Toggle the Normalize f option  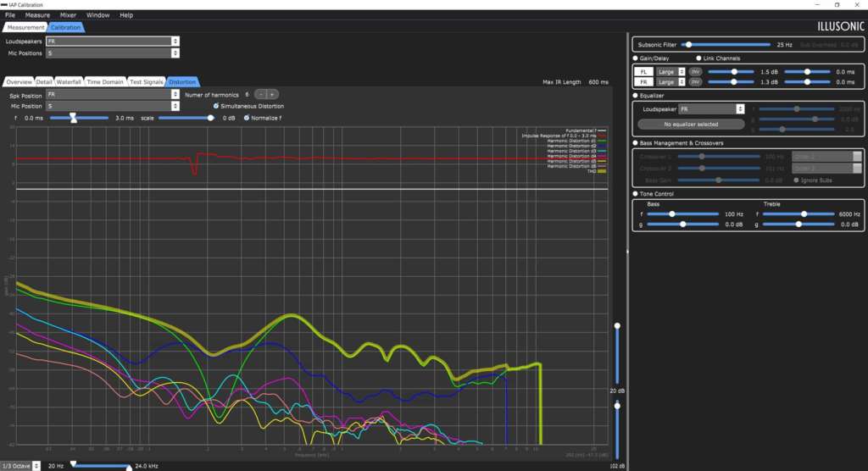[247, 118]
